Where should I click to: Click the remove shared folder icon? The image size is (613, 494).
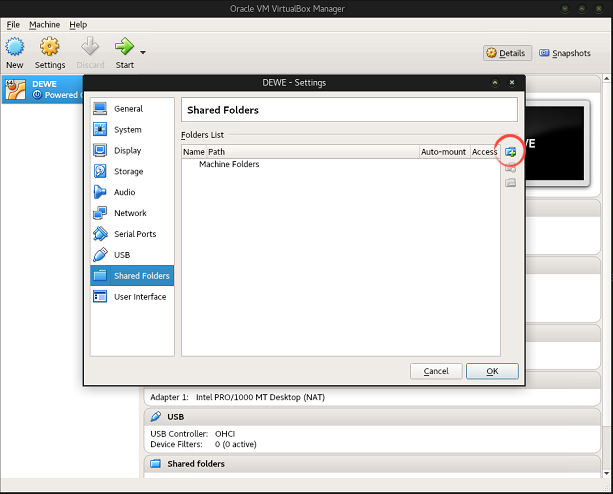point(511,183)
